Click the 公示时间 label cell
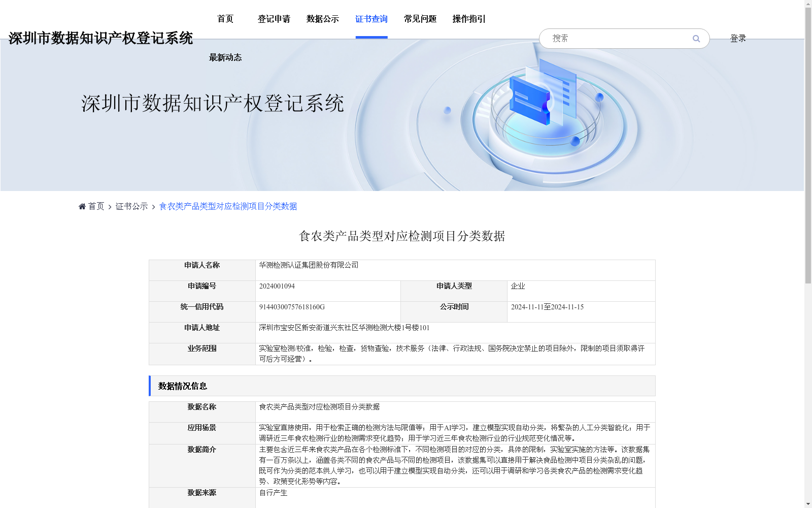812x508 pixels. click(x=454, y=312)
